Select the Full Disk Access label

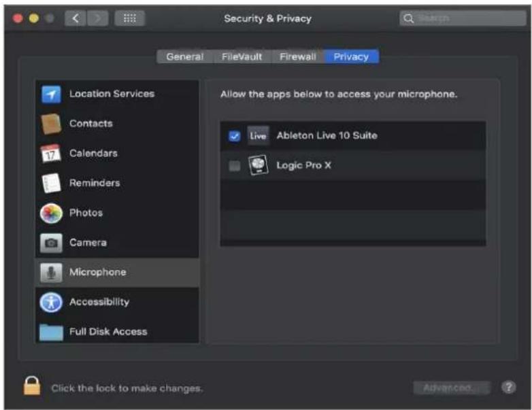[x=108, y=332]
